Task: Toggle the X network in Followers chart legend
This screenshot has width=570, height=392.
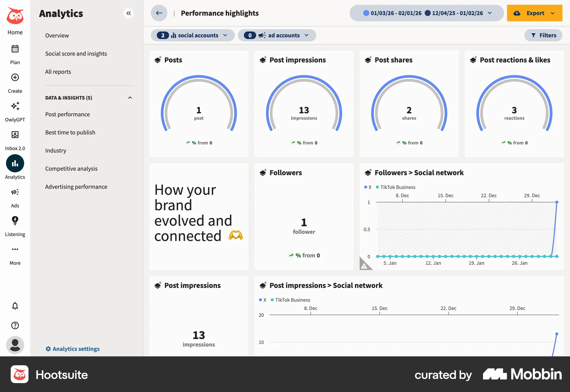Action: pyautogui.click(x=368, y=187)
